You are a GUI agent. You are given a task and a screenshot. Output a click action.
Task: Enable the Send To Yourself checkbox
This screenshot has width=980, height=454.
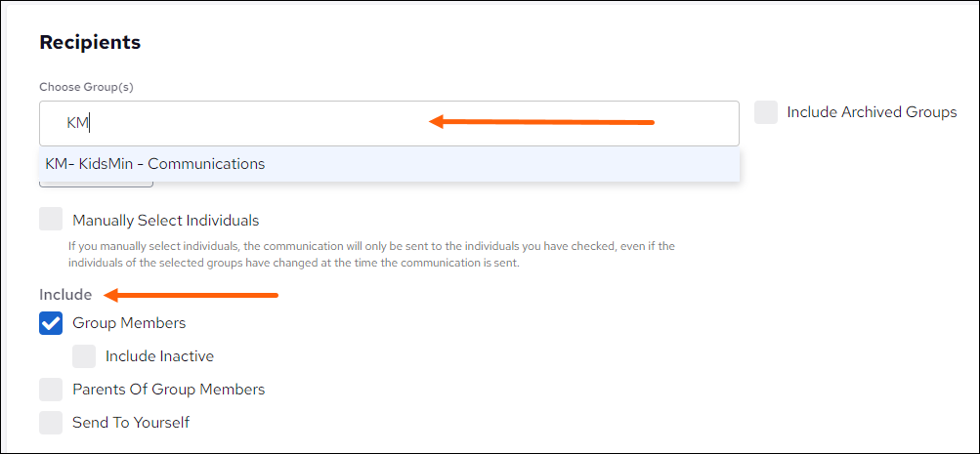point(51,423)
